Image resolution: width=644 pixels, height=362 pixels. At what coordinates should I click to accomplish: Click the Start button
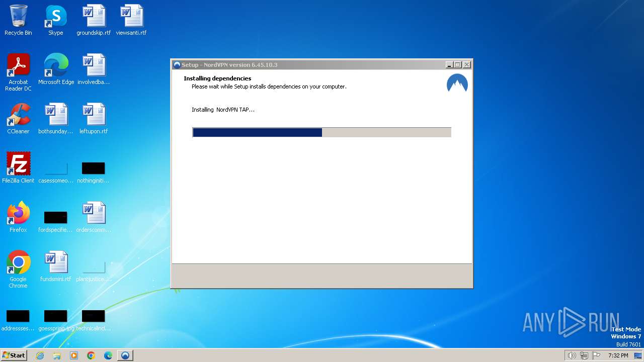point(14,355)
